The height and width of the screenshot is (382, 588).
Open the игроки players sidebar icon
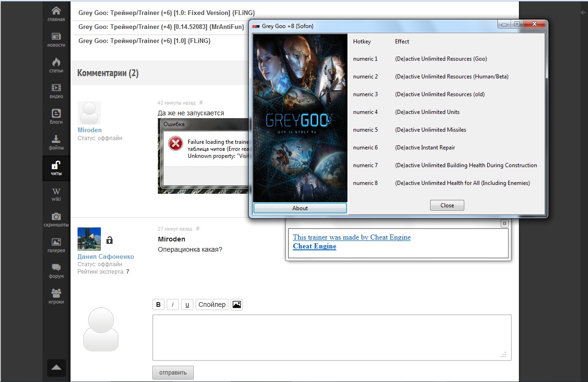(x=56, y=297)
